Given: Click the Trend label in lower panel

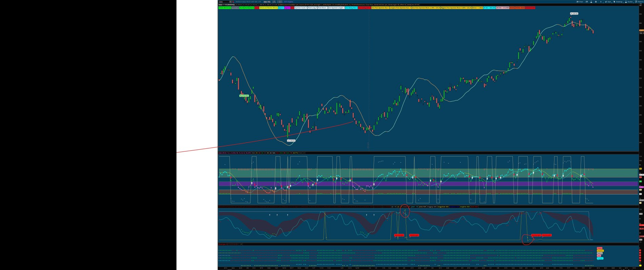Looking at the screenshot, I should point(599,248).
